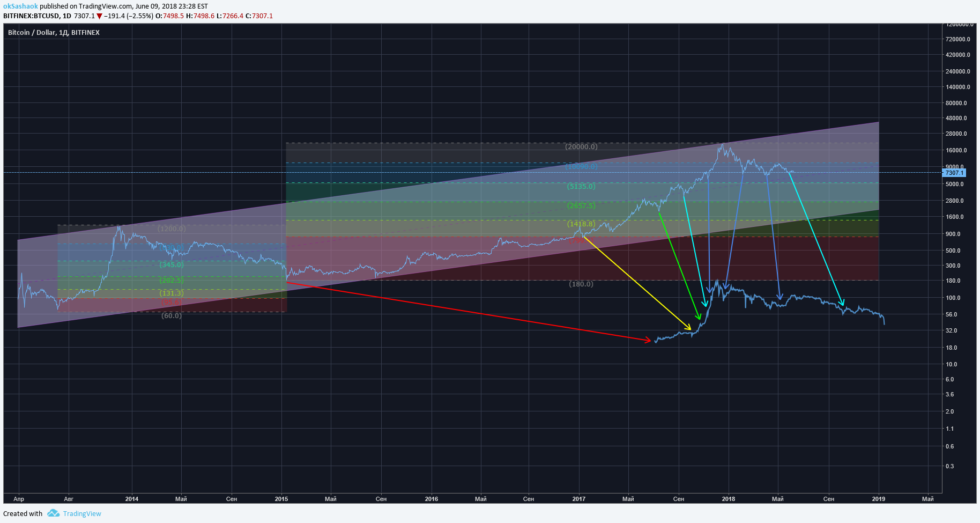Click the (20000.0) Fibonacci level label

(x=581, y=146)
